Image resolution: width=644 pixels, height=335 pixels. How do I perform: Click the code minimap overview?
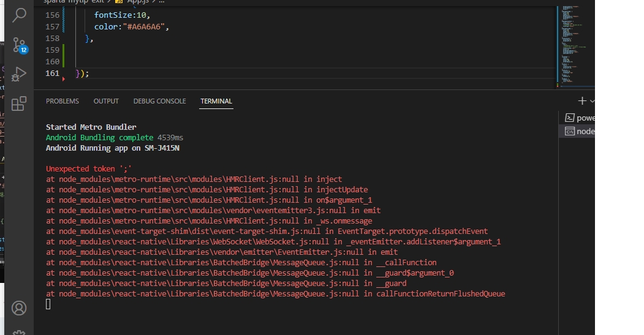(575, 45)
